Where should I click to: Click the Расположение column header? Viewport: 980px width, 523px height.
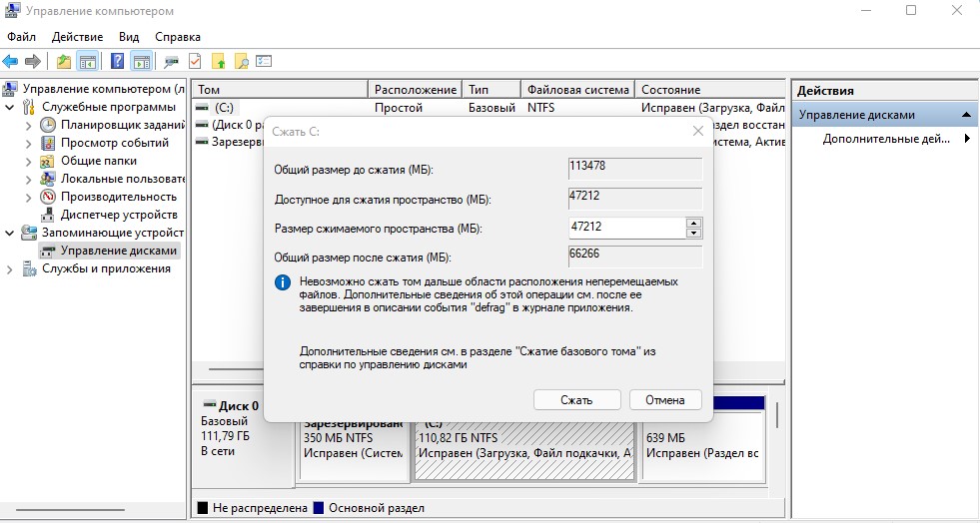tap(415, 89)
